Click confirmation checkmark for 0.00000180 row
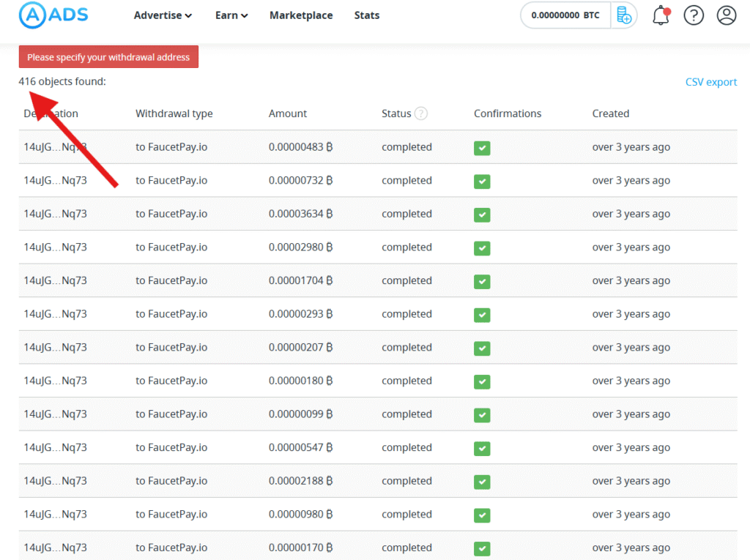 [x=482, y=381]
